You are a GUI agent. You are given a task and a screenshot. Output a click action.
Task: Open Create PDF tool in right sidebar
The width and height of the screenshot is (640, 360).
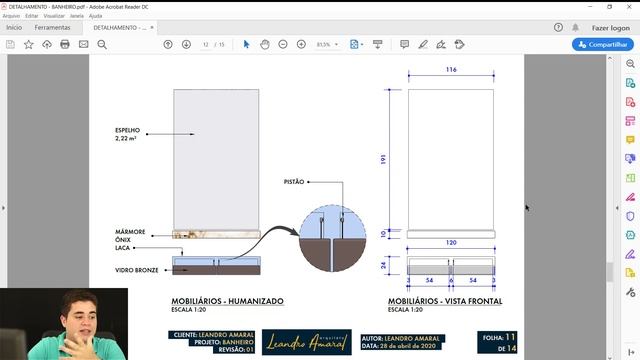630,102
